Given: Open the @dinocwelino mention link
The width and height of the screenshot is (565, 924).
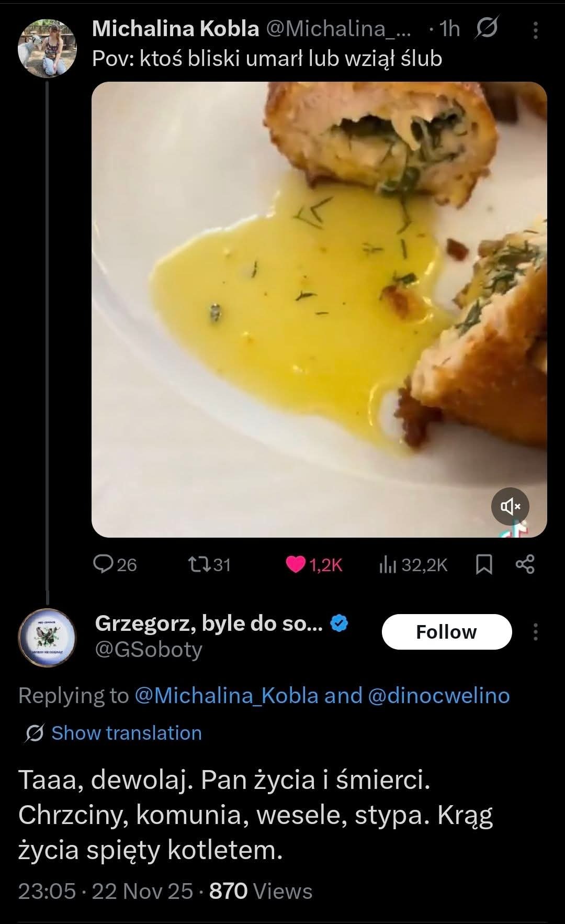Looking at the screenshot, I should coord(439,696).
